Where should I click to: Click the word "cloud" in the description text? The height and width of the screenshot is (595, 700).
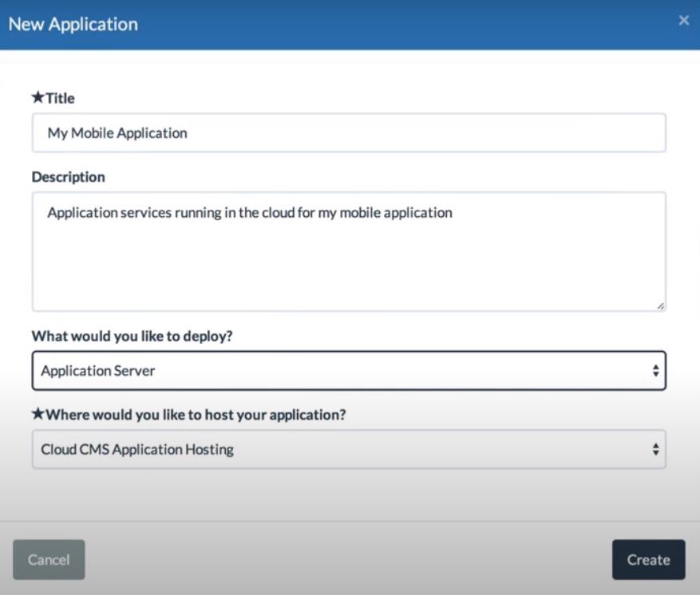[x=279, y=213]
